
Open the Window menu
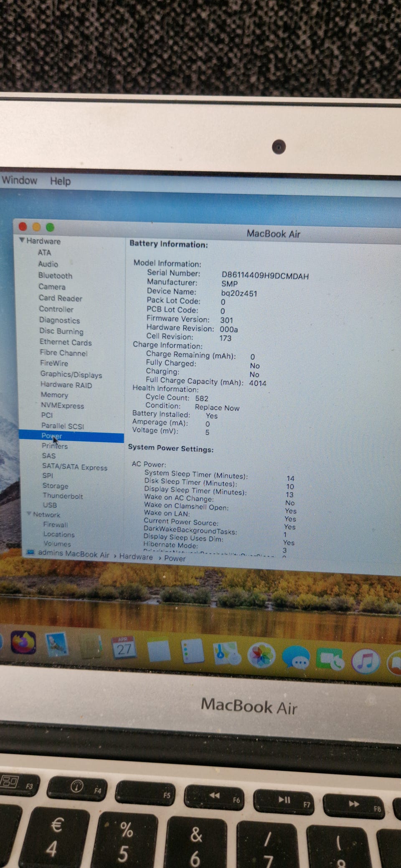tap(19, 180)
